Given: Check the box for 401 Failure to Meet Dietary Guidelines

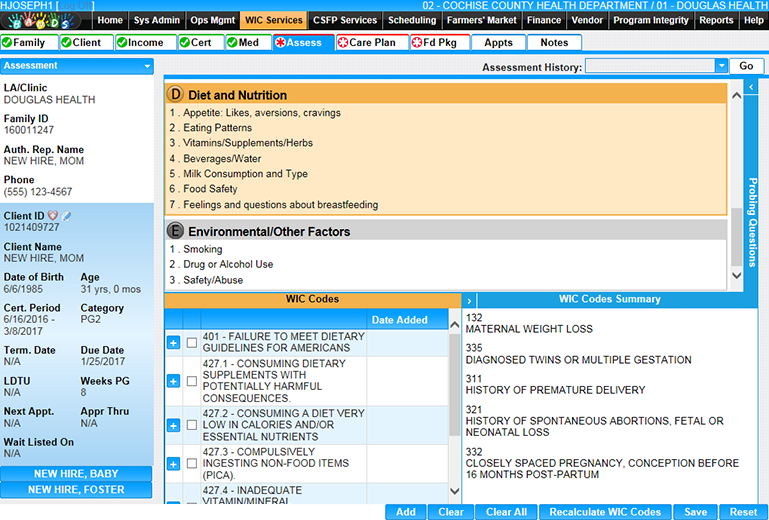Looking at the screenshot, I should coord(192,343).
